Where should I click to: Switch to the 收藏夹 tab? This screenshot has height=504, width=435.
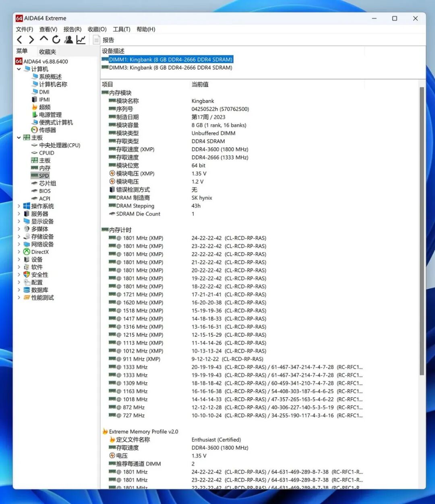[x=48, y=52]
